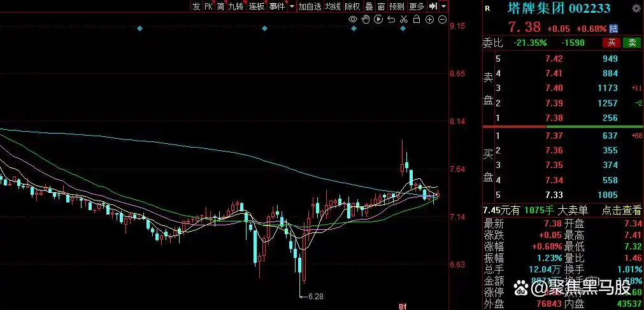
Task: Select sell level 2 price 7.39
Action: (554, 103)
